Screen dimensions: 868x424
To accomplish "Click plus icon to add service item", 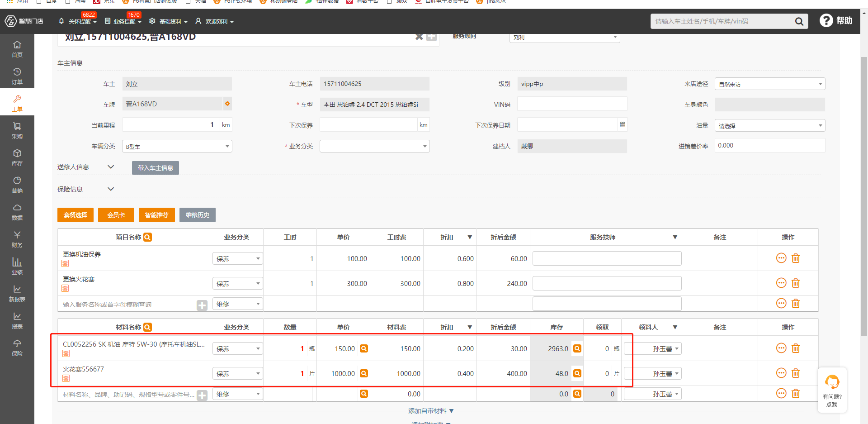I will coord(202,305).
